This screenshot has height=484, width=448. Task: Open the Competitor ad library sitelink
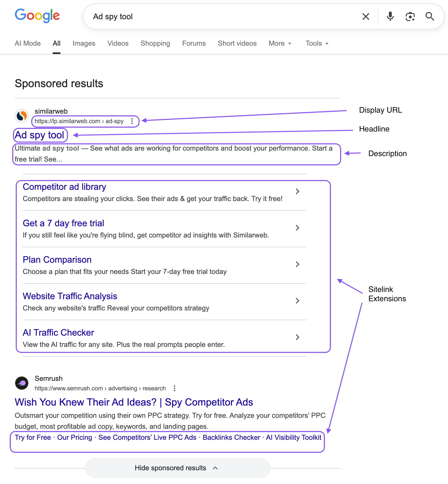[x=64, y=187]
